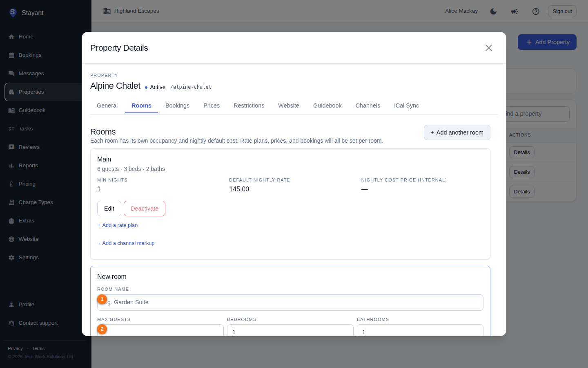Focus the Bedrooms input field

pos(290,330)
